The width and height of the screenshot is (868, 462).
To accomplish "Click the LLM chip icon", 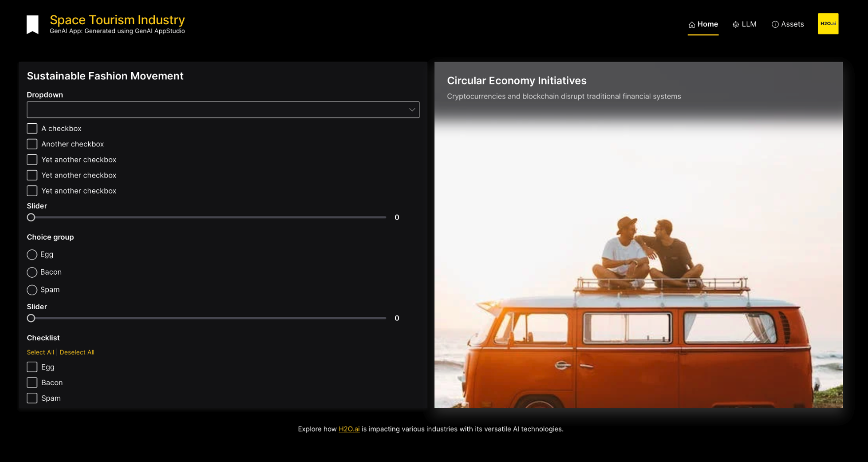I will tap(735, 25).
